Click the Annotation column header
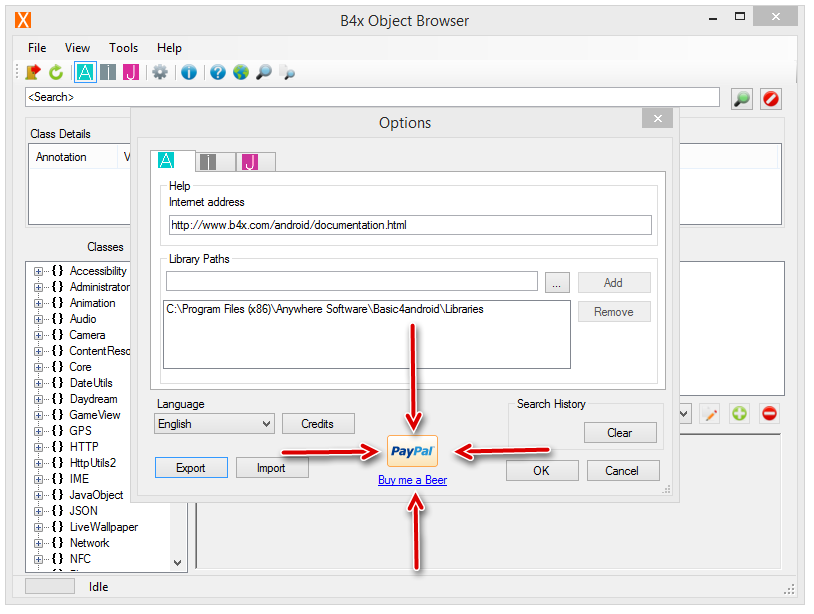The width and height of the screenshot is (814, 614). (74, 157)
